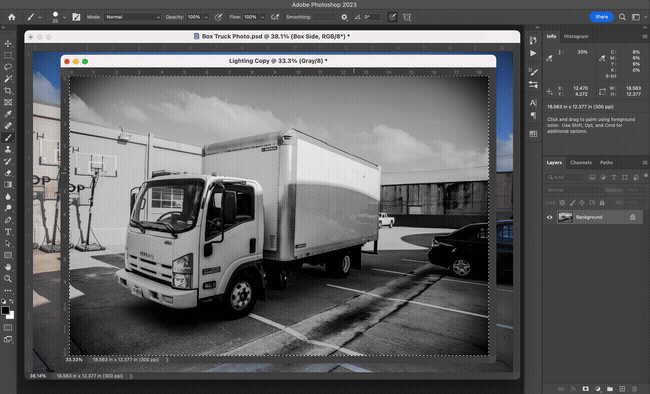Select the Magic Wand tool
650x394 pixels.
(x=8, y=79)
